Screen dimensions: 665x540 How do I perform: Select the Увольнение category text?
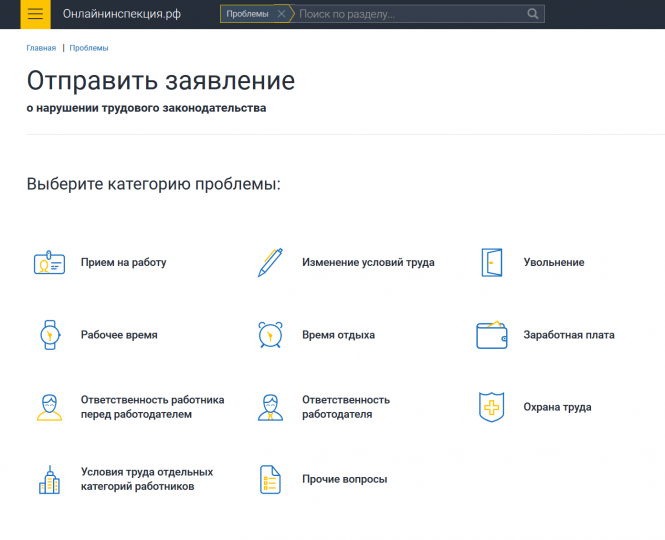(x=554, y=263)
